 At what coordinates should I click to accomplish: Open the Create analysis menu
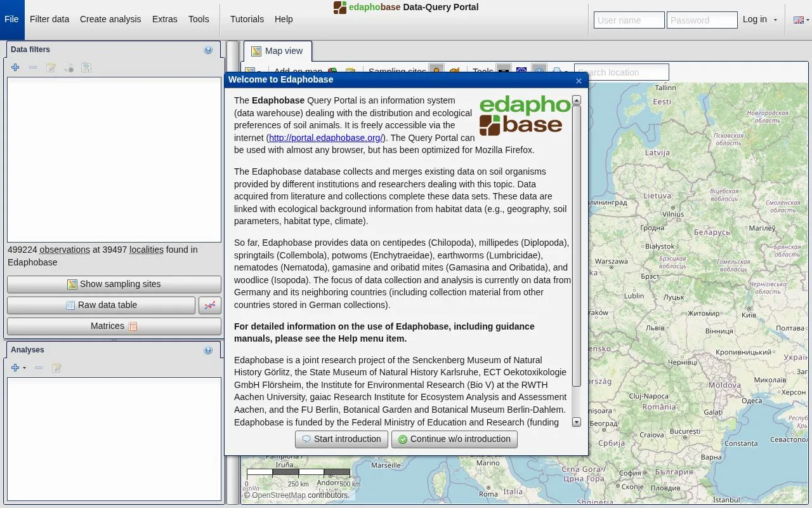110,19
